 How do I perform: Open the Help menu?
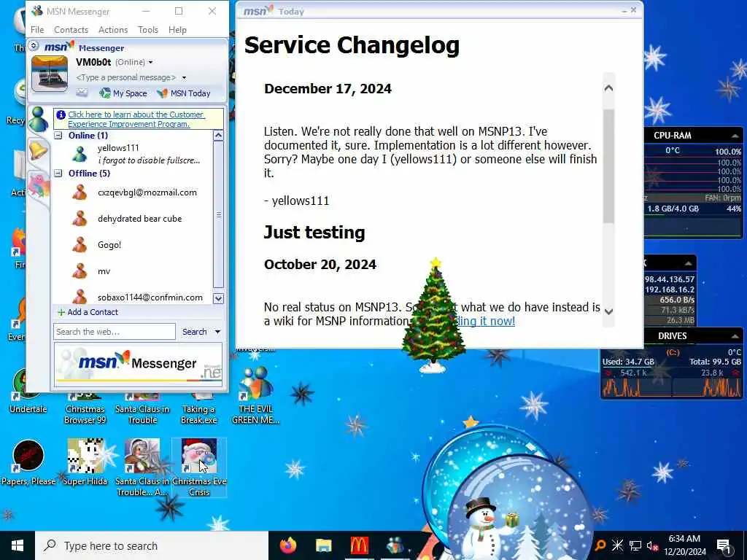(177, 29)
